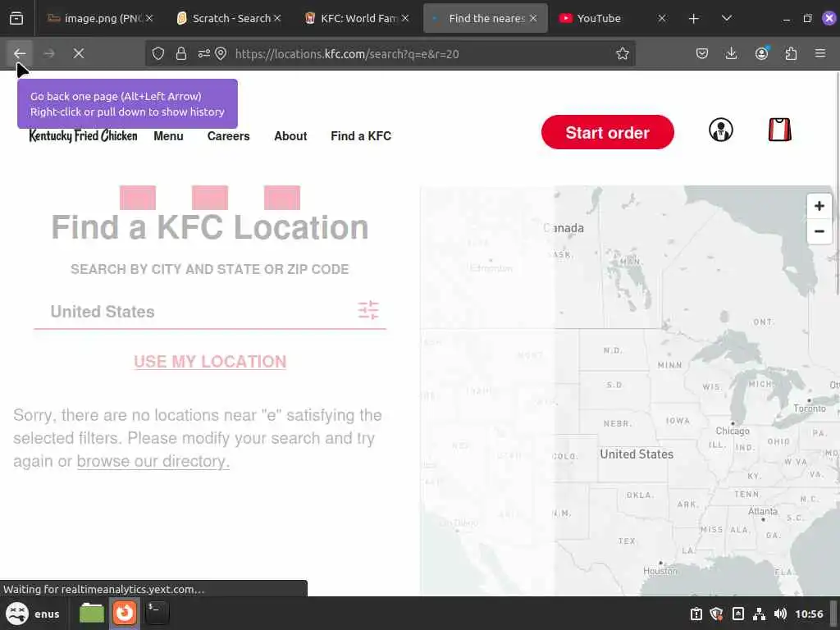Stop page loading with the X button

78,53
